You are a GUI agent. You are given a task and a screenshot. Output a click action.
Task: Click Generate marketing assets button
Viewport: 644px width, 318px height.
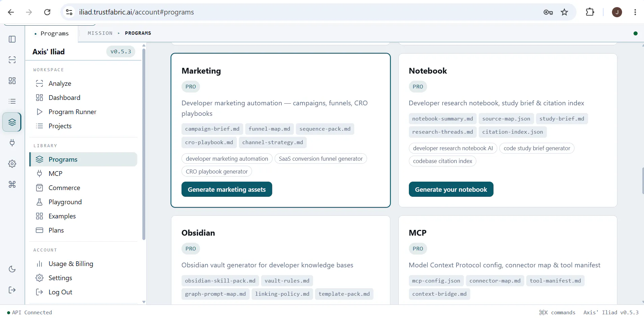pos(227,189)
